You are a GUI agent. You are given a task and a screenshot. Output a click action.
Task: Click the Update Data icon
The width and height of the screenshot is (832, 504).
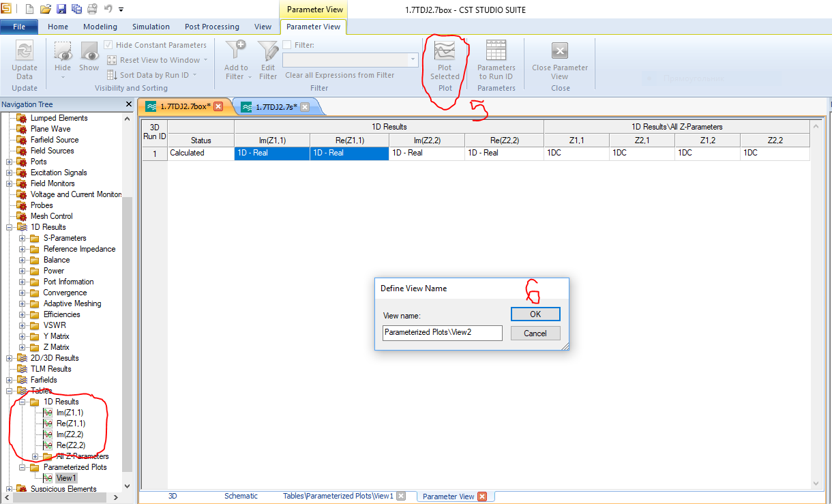click(x=25, y=51)
